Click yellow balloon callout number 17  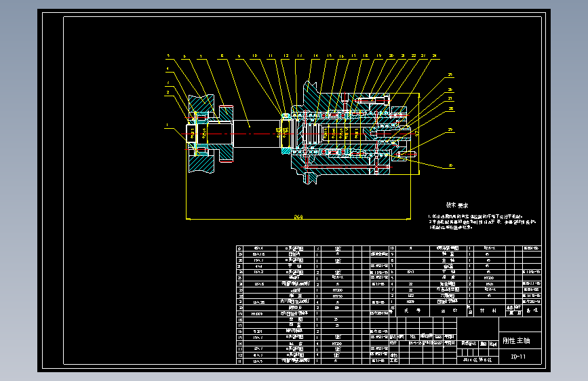coord(353,56)
